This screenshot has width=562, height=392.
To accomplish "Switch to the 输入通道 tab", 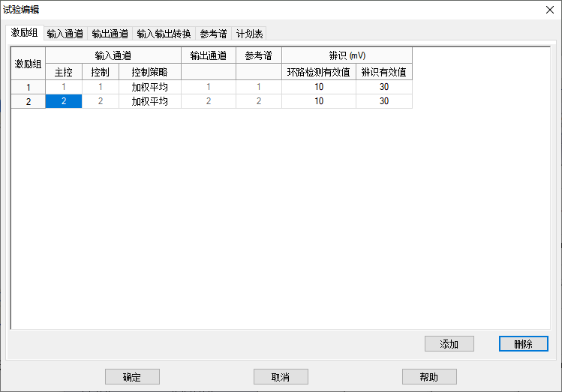I will tap(66, 34).
